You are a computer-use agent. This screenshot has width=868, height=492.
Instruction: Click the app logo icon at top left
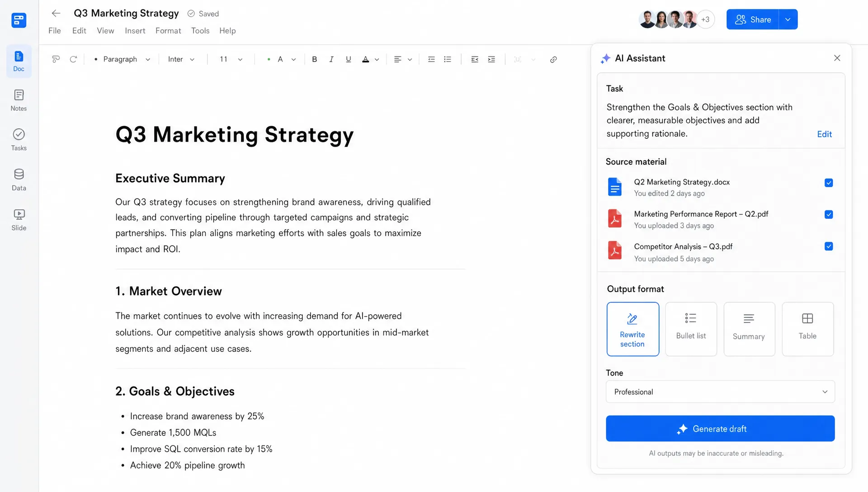click(x=19, y=20)
